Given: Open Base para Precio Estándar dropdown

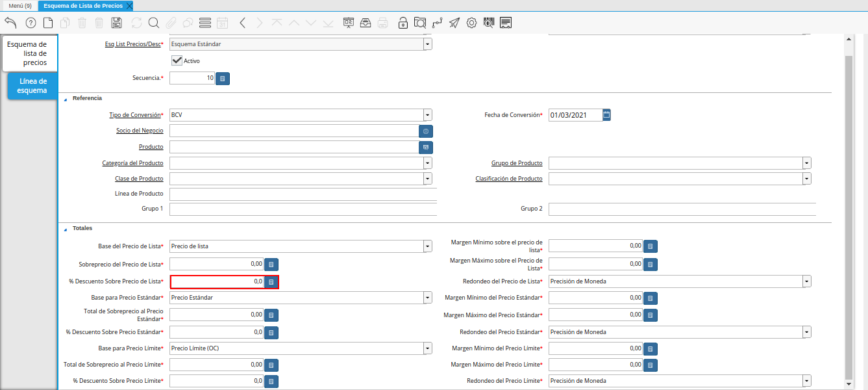Looking at the screenshot, I should pos(427,298).
